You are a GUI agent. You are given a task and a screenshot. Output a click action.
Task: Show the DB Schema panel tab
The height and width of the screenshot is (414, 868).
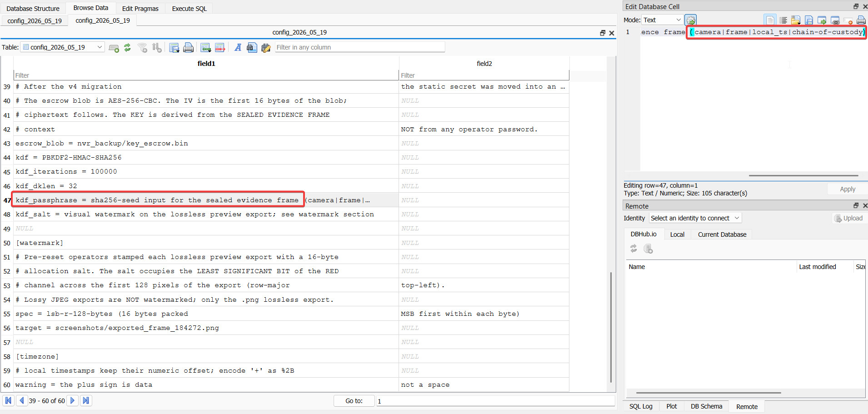click(706, 406)
